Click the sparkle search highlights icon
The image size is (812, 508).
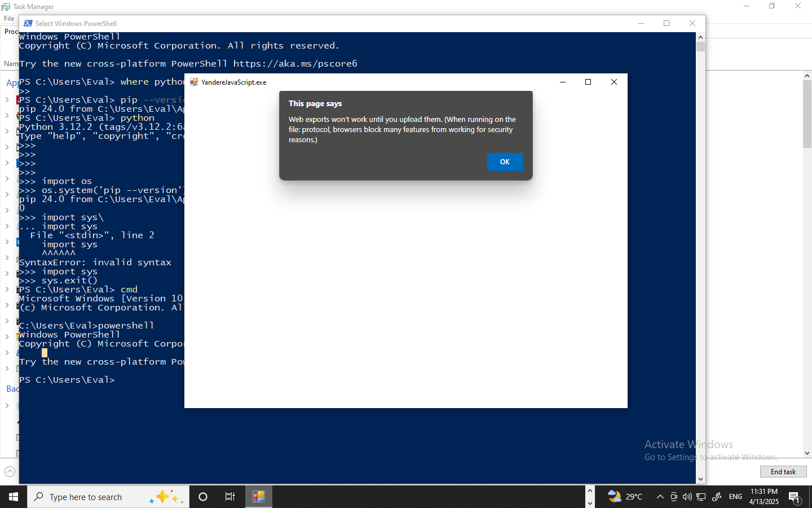click(x=167, y=497)
